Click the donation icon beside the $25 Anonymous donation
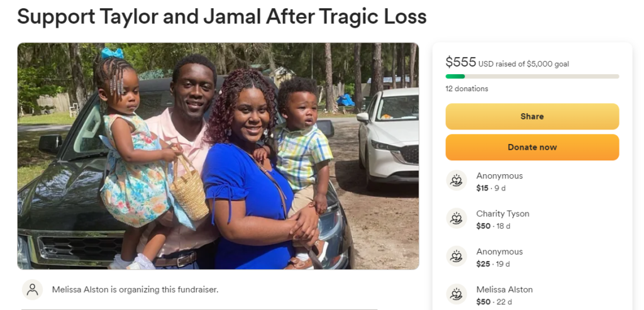 click(457, 256)
